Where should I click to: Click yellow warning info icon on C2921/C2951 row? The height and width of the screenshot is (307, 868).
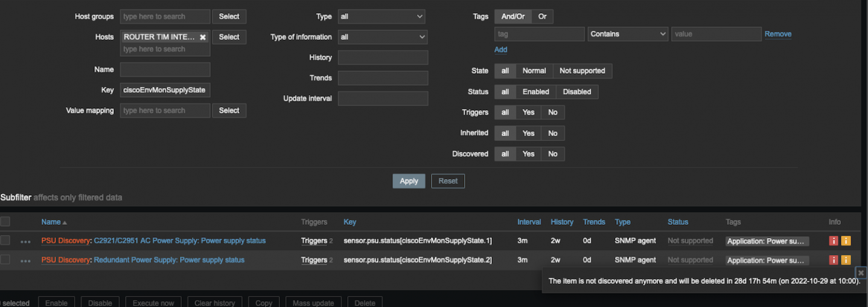846,241
